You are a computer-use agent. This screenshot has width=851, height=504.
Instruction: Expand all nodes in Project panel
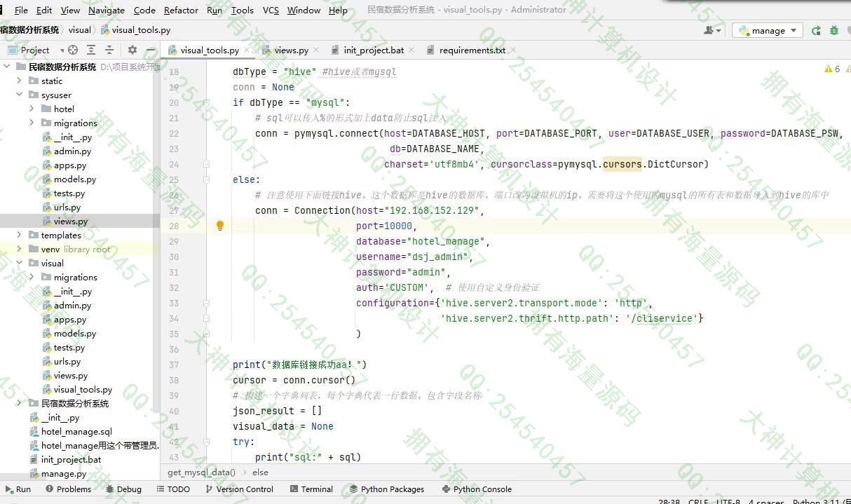[x=91, y=50]
